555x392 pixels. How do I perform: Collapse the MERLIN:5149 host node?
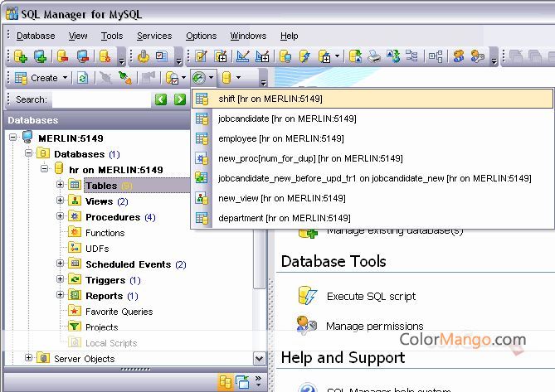pos(12,137)
